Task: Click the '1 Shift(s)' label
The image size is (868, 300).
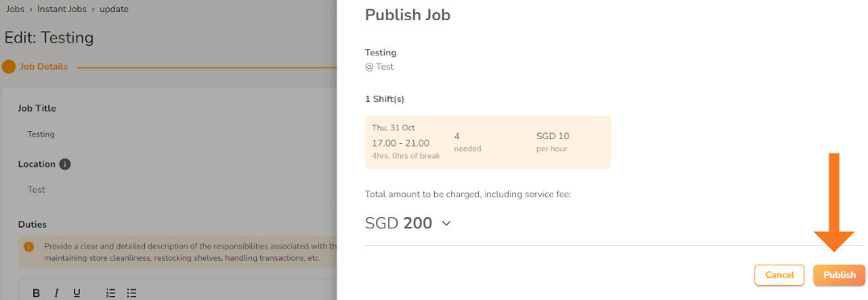Action: tap(385, 100)
